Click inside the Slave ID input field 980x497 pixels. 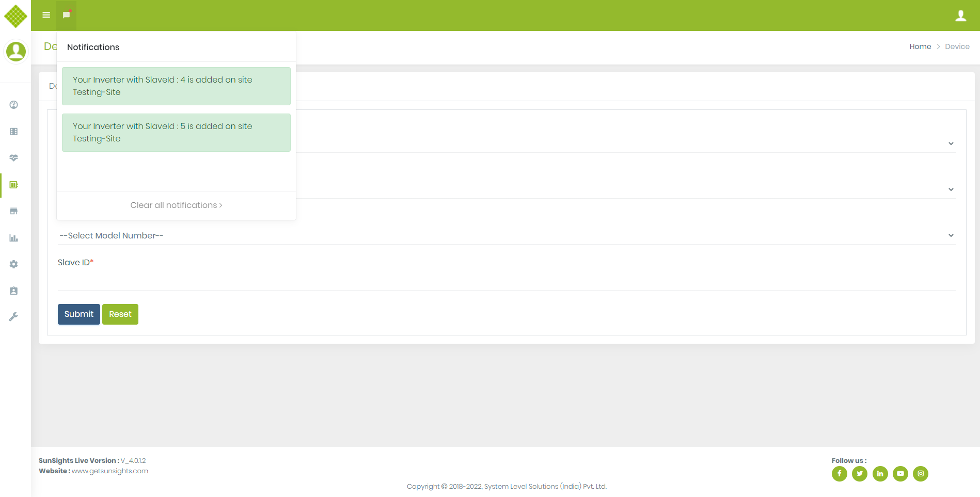[x=258, y=281]
